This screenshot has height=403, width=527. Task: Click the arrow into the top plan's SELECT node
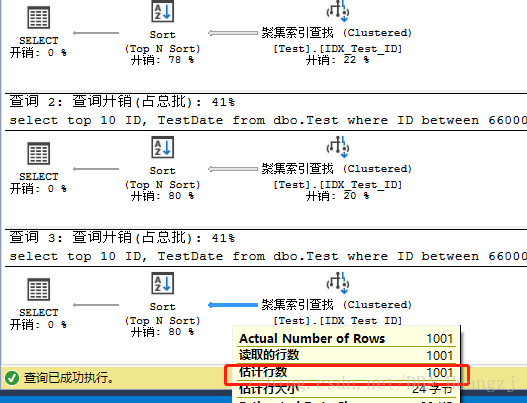pyautogui.click(x=96, y=33)
